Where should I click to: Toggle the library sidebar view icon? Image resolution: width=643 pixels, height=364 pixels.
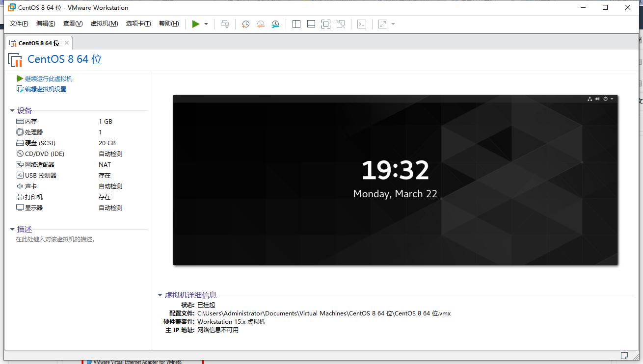(x=296, y=24)
